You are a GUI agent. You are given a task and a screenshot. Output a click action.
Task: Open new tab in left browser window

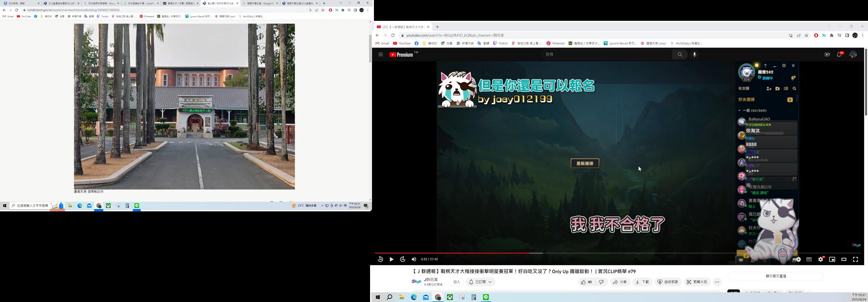[x=324, y=3]
